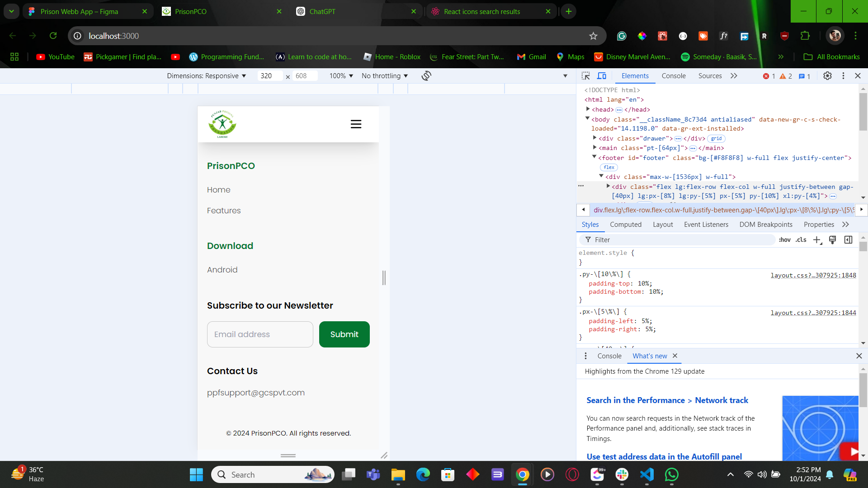Open the Dimensions Responsive dropdown

pos(207,76)
